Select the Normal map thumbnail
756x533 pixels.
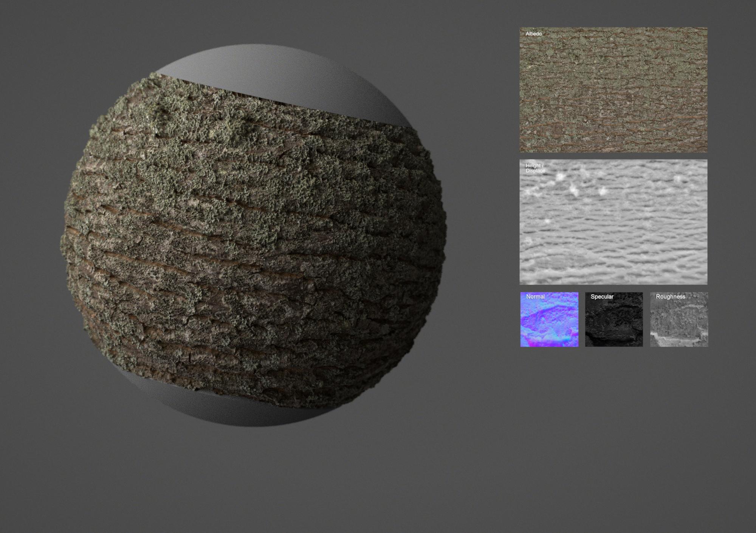coord(549,319)
